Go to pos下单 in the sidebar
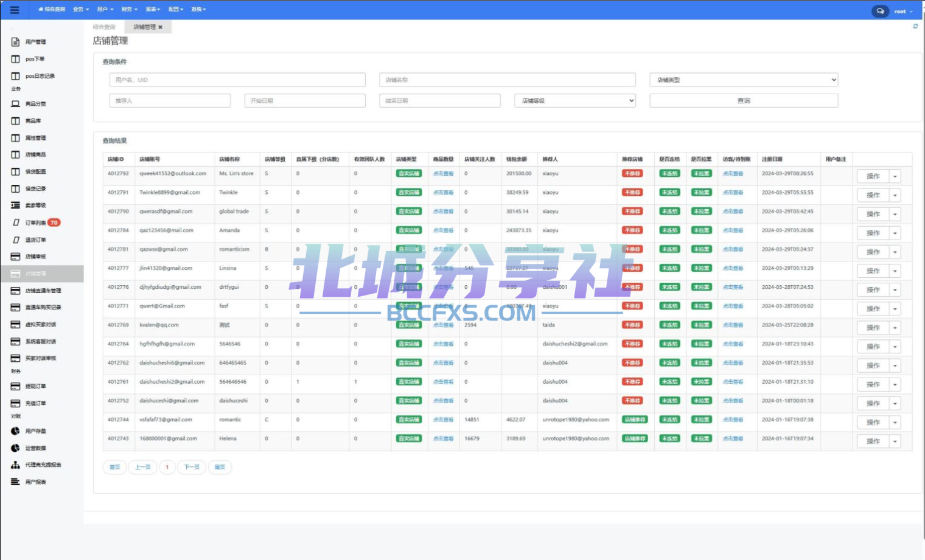The height and width of the screenshot is (560, 925). [x=35, y=59]
